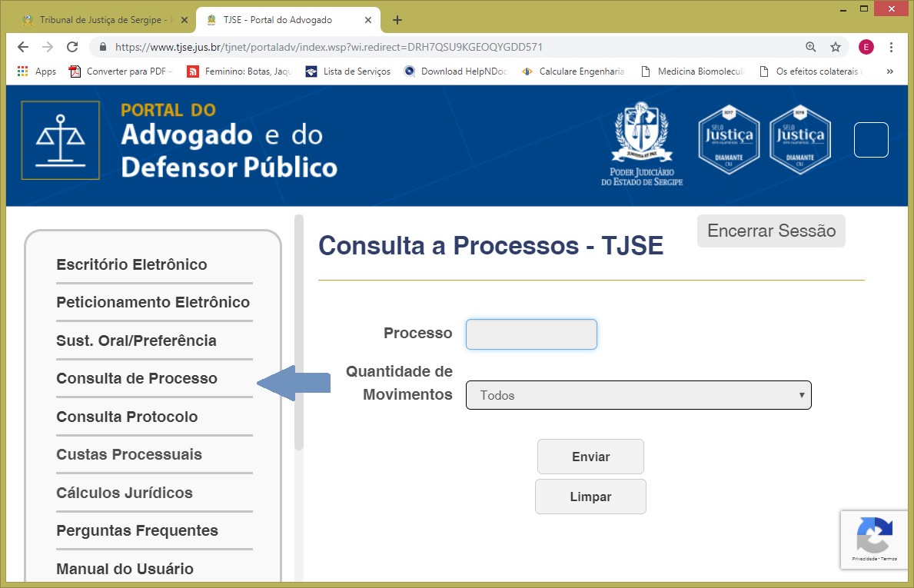Click the Encerrar Sessão button
The height and width of the screenshot is (588, 914).
tap(771, 231)
